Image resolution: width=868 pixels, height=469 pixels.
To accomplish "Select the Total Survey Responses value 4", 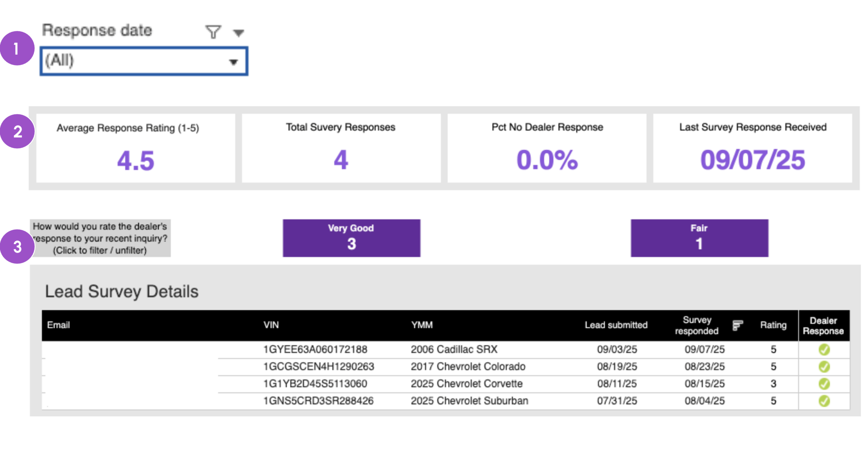I will pyautogui.click(x=341, y=160).
